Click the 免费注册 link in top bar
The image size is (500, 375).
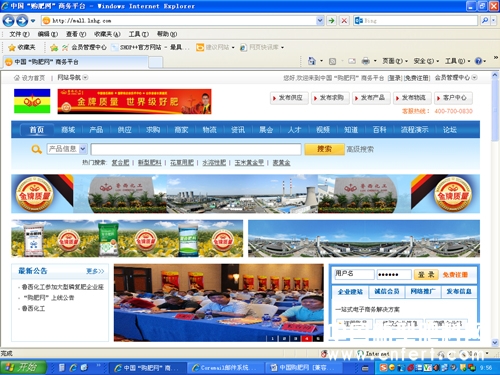pos(417,78)
